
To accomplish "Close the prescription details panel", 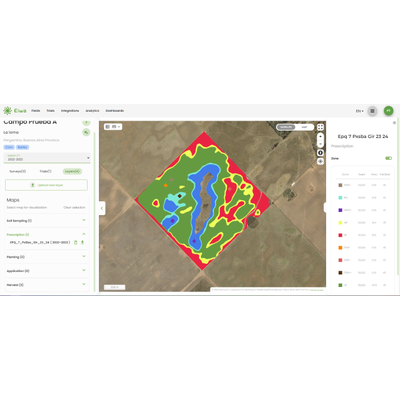I will (x=394, y=123).
